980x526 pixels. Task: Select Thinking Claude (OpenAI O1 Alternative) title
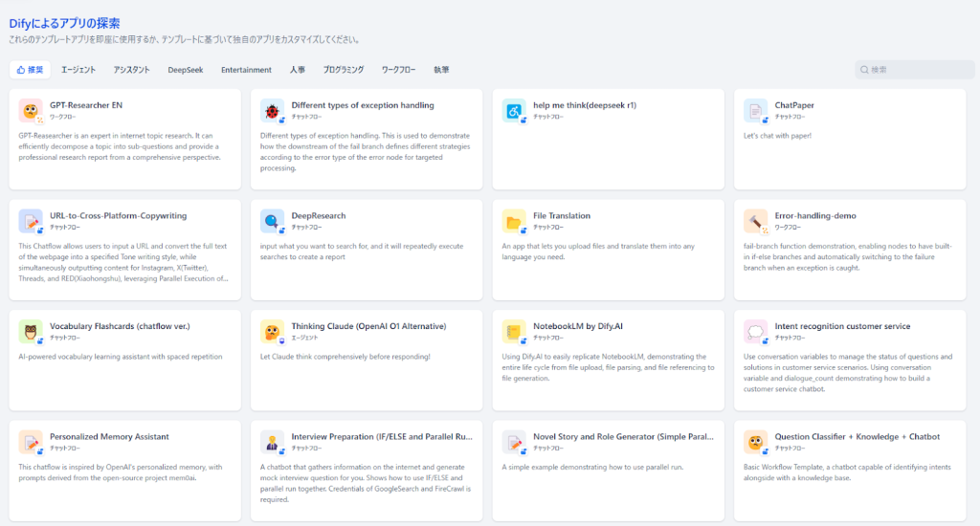tap(368, 326)
